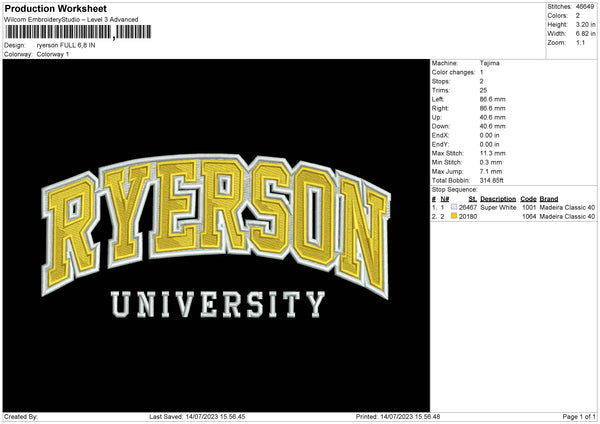Select the design name ryerson FULL 6,8 IN
The width and height of the screenshot is (600, 424).
[66, 45]
